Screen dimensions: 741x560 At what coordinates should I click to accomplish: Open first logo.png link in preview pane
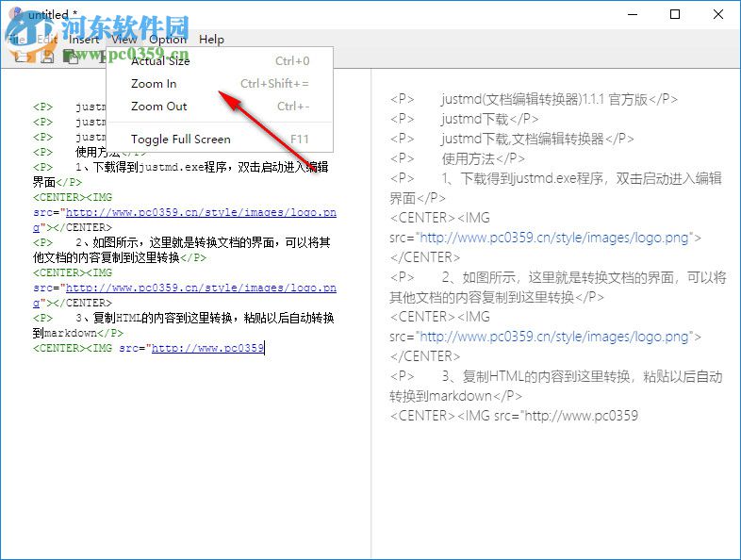pos(553,238)
